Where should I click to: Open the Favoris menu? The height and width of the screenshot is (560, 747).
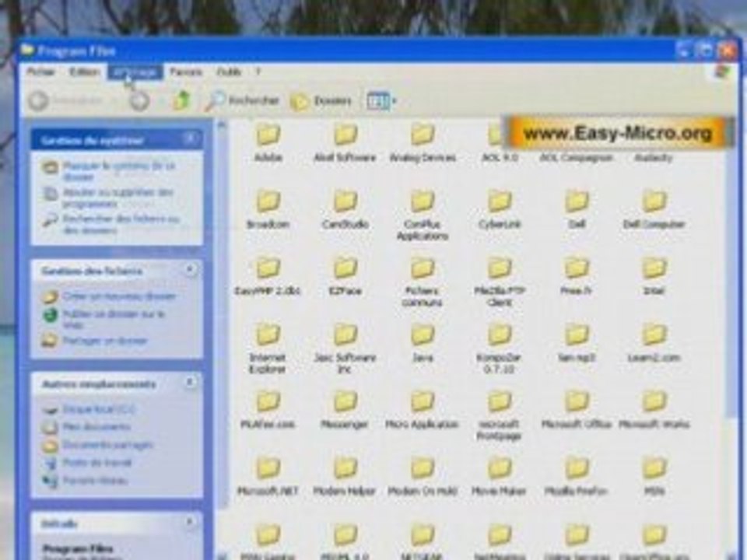point(186,72)
